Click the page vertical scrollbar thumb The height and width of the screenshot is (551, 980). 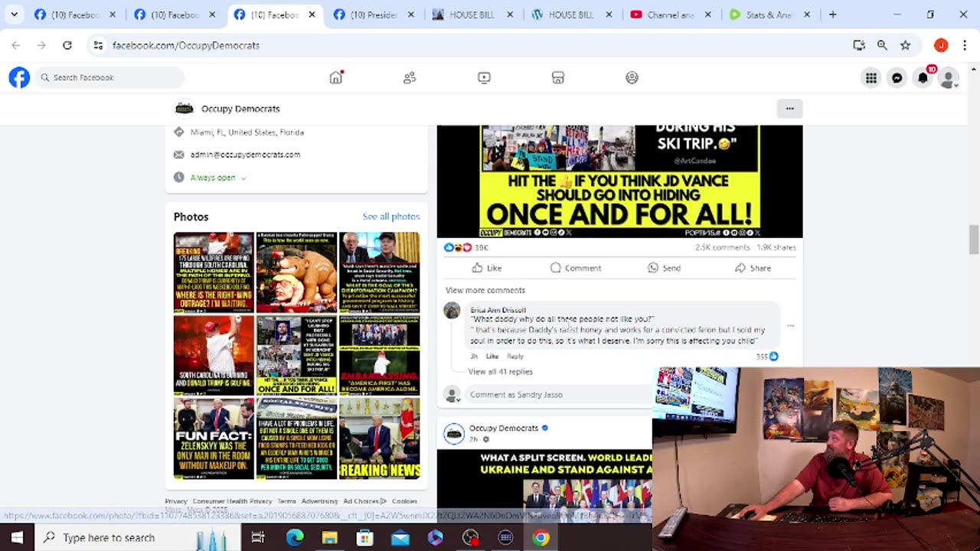974,239
